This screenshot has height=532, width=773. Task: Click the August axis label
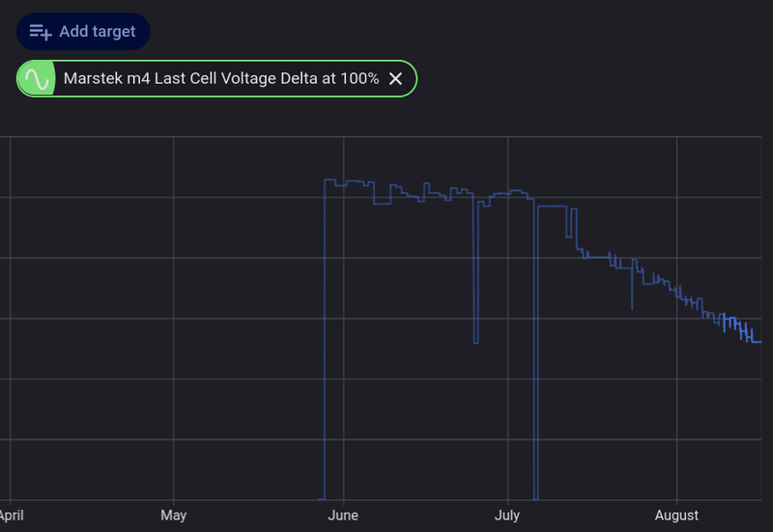[x=676, y=516]
